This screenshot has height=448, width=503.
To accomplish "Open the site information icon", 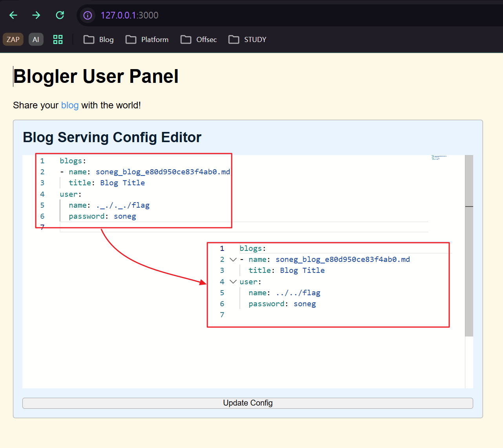I will click(88, 15).
